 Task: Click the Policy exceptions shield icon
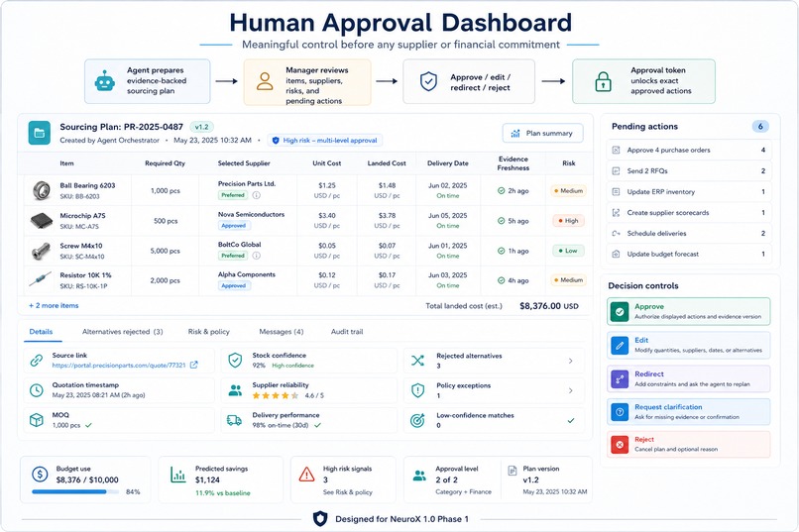click(x=418, y=390)
